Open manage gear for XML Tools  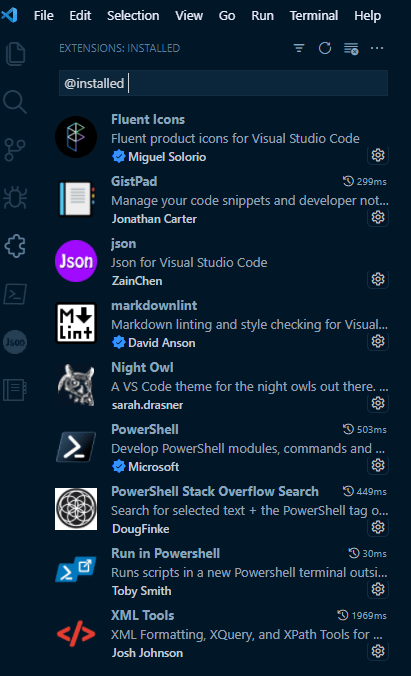click(378, 651)
